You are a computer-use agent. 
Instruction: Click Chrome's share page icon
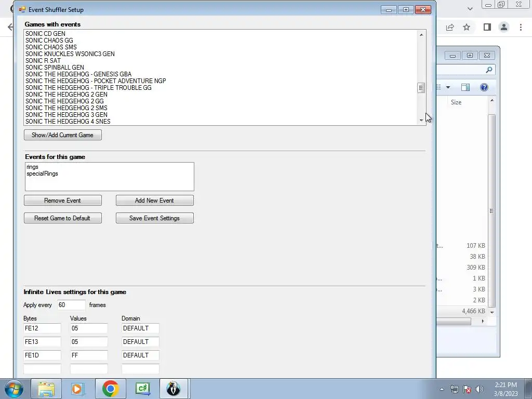point(450,27)
